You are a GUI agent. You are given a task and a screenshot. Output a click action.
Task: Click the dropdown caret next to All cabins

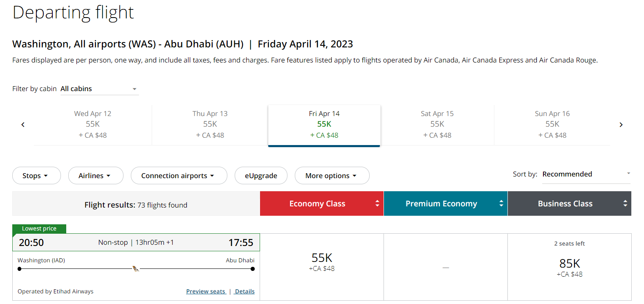click(x=134, y=89)
